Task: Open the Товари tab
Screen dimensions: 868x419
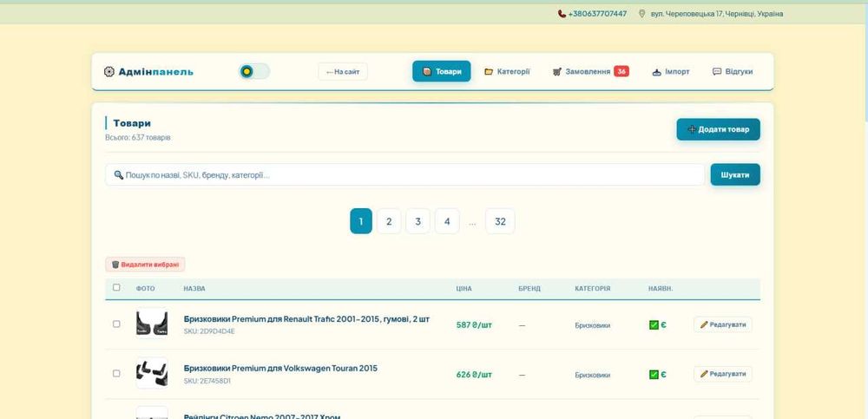Action: tap(441, 71)
